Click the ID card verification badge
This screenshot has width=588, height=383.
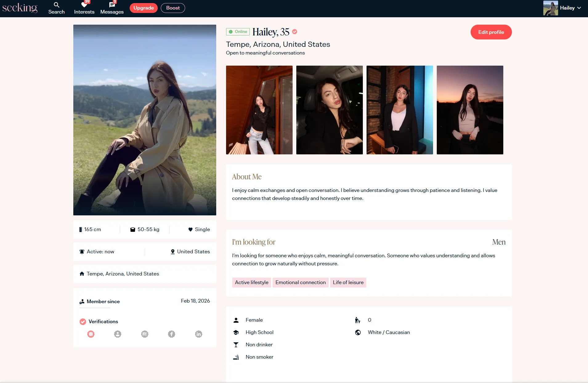[145, 334]
